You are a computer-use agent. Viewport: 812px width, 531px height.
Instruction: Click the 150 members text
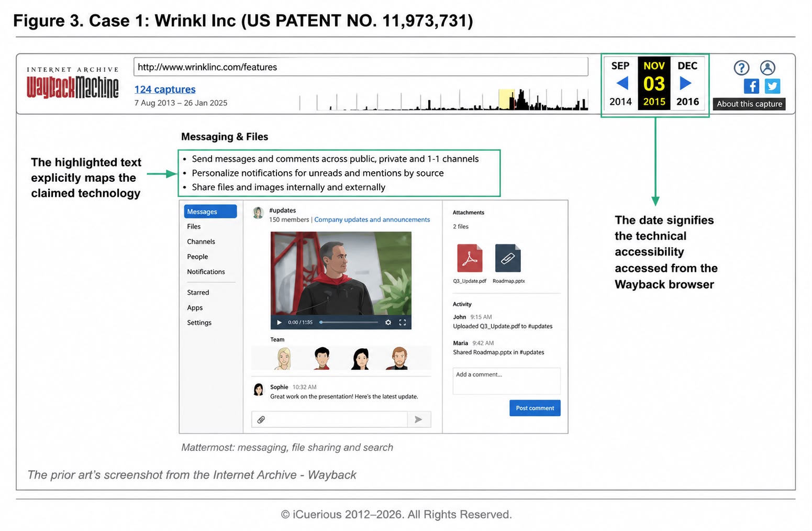tap(289, 220)
